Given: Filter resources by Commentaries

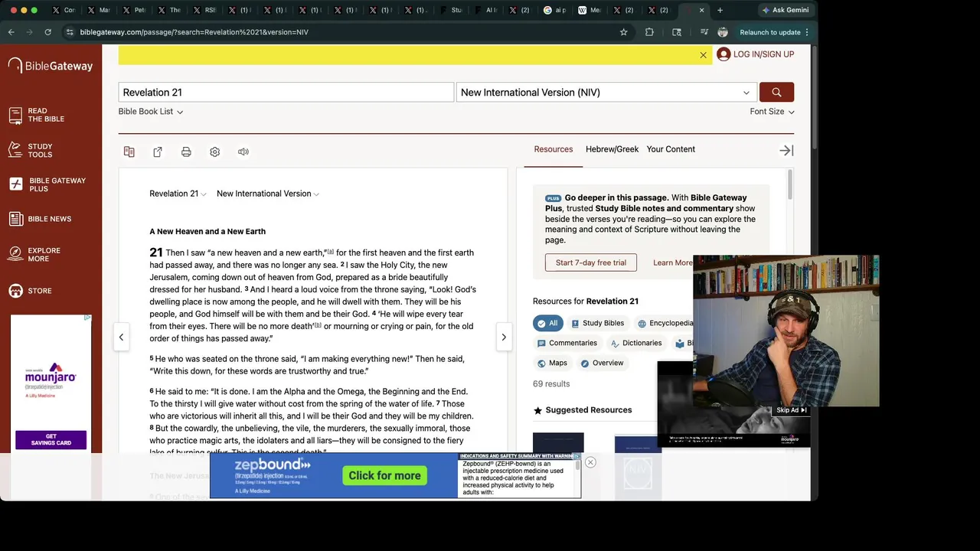Looking at the screenshot, I should [567, 343].
